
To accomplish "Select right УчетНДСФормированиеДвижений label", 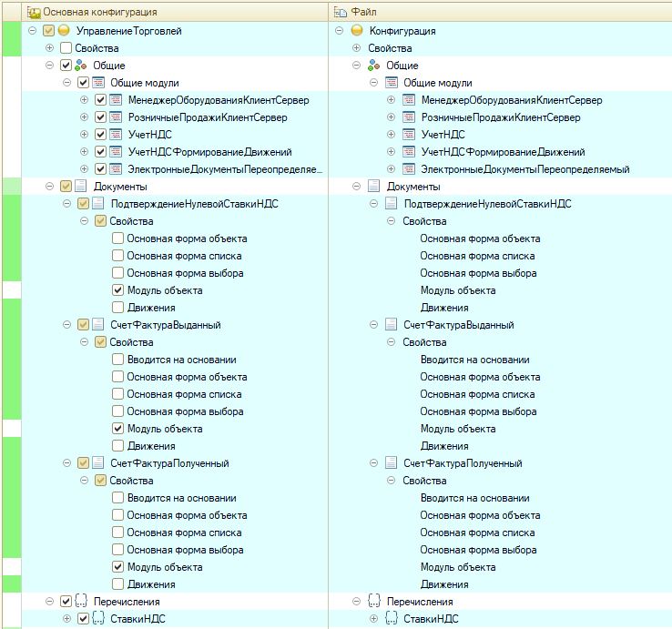I will 504,152.
